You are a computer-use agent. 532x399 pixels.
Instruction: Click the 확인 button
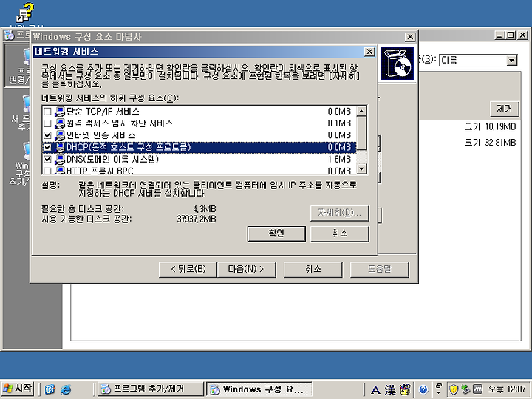coord(276,233)
